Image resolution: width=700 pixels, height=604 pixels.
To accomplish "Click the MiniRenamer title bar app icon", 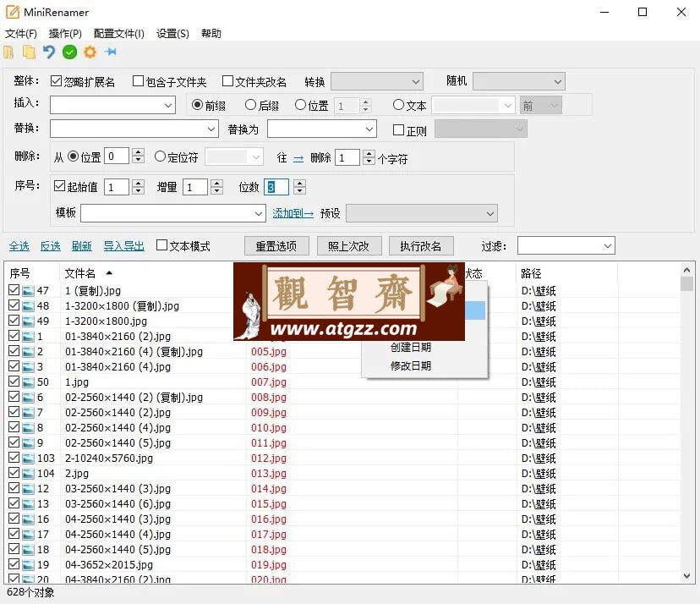I will pos(13,12).
